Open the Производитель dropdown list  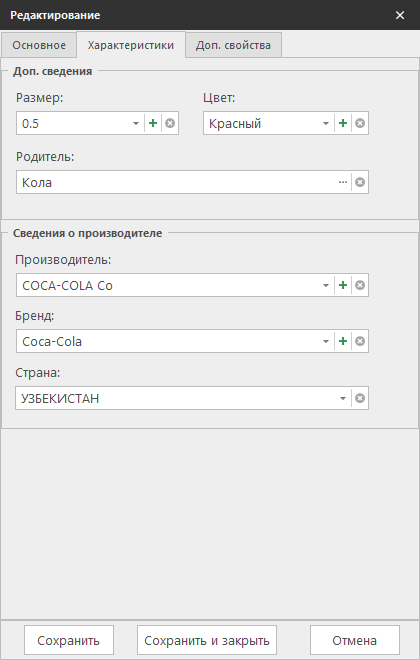pos(326,285)
